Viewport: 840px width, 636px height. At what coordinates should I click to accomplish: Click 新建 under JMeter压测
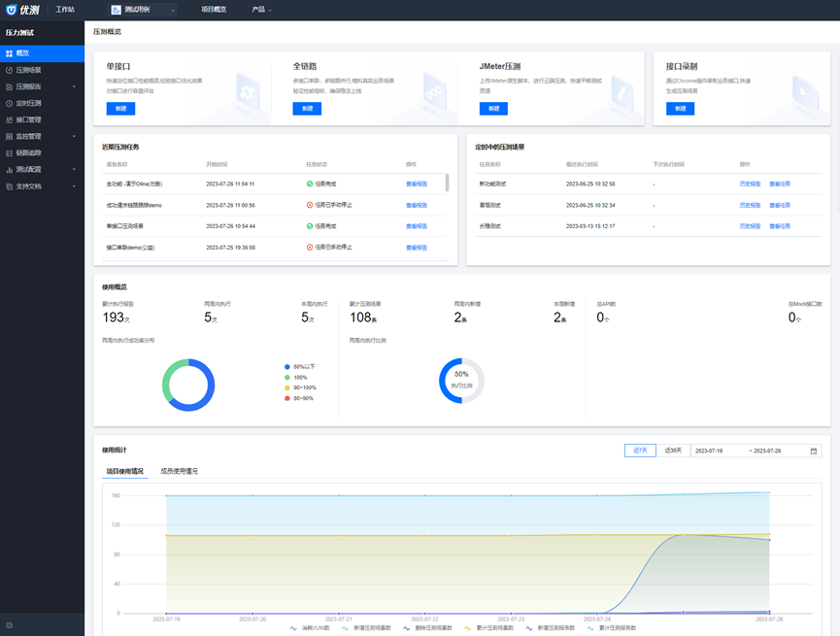click(x=493, y=109)
